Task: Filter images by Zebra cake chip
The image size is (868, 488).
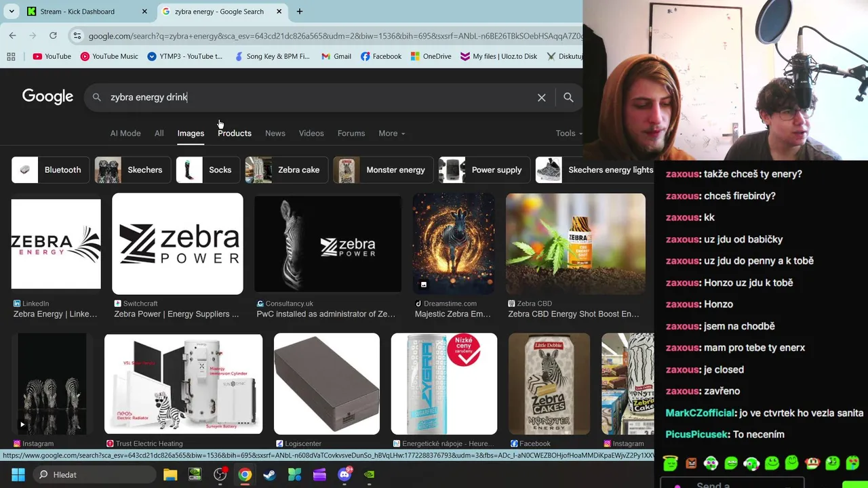Action: click(286, 170)
